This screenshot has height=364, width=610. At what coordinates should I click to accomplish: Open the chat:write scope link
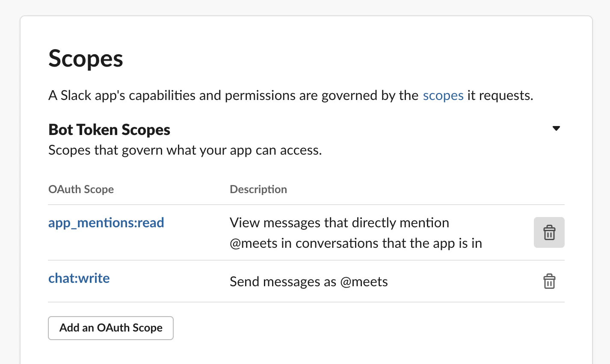click(x=79, y=278)
